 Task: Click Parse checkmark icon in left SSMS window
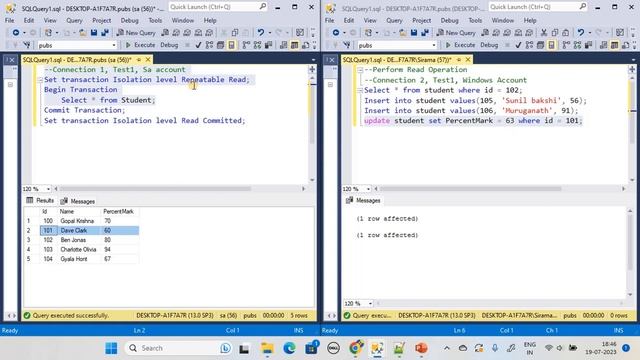pyautogui.click(x=198, y=45)
